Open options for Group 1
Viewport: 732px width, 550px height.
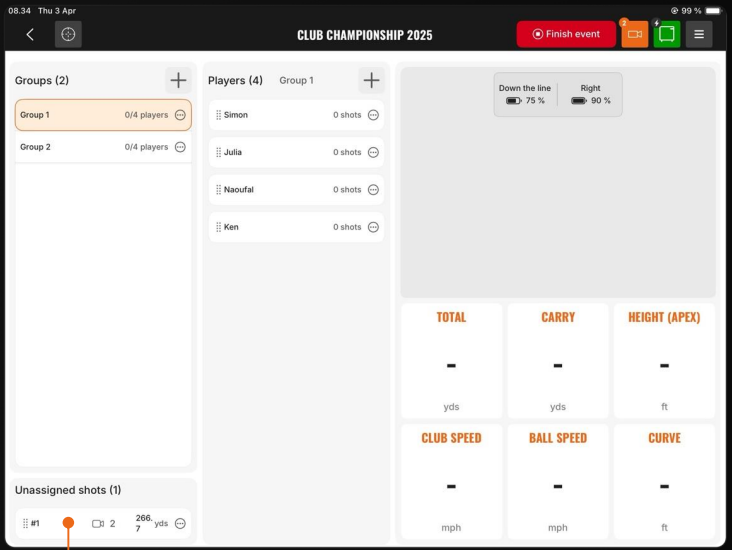[x=180, y=115]
